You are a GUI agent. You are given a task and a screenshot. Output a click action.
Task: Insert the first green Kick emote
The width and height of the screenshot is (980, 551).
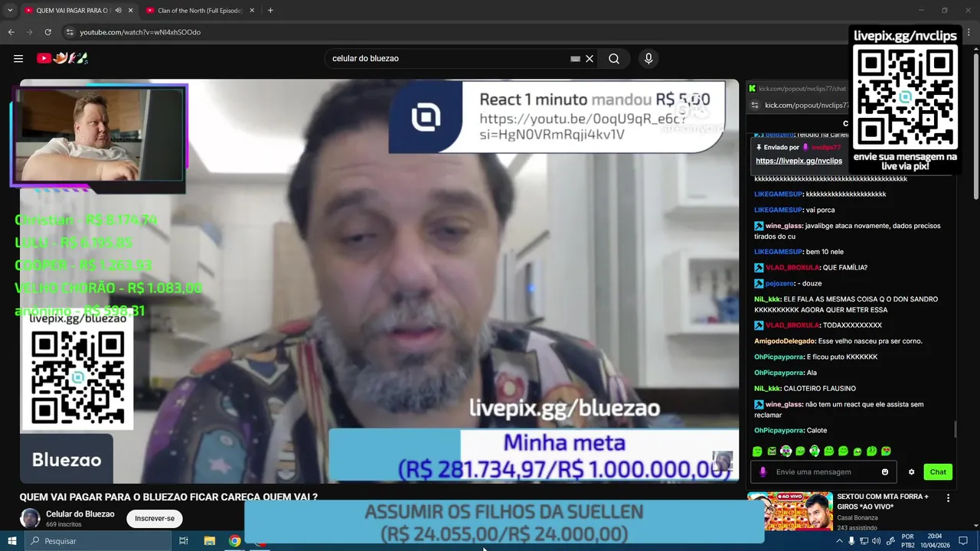(757, 452)
